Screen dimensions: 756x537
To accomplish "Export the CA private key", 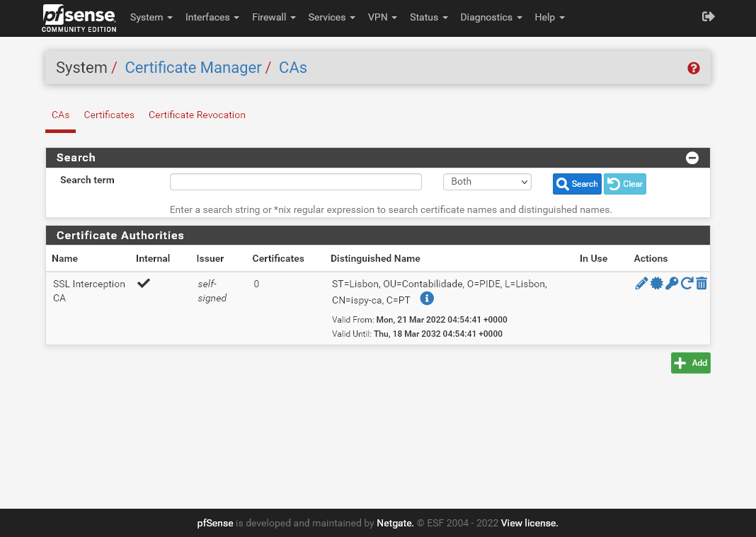I will click(x=672, y=284).
